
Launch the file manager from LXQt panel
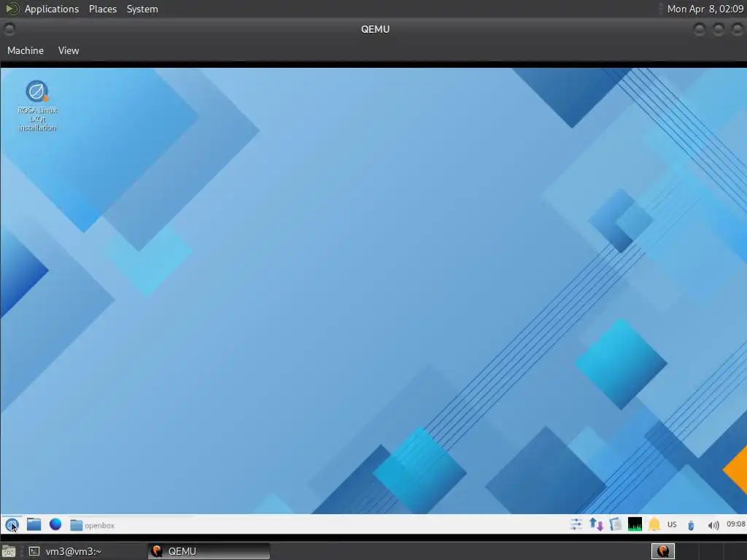pos(34,524)
